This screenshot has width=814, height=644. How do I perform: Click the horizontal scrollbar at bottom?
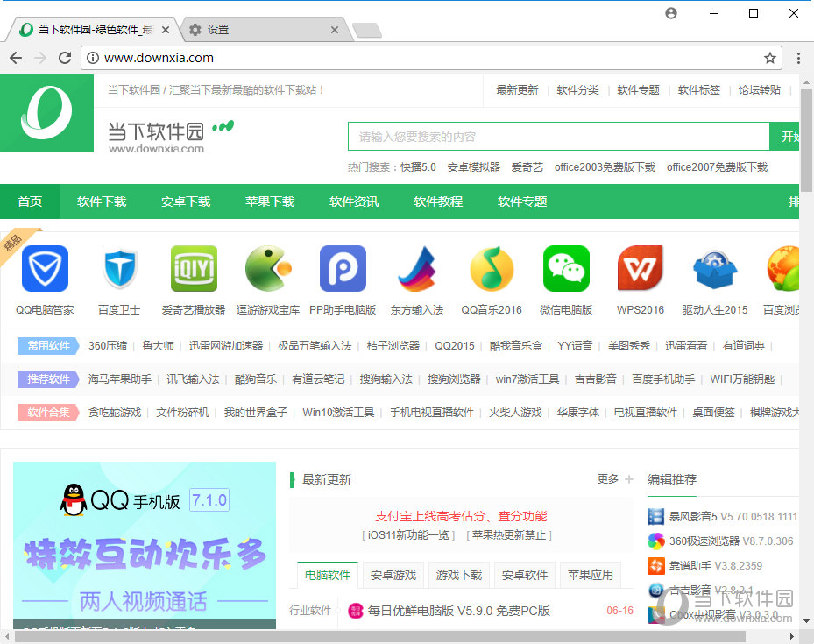pyautogui.click(x=377, y=637)
